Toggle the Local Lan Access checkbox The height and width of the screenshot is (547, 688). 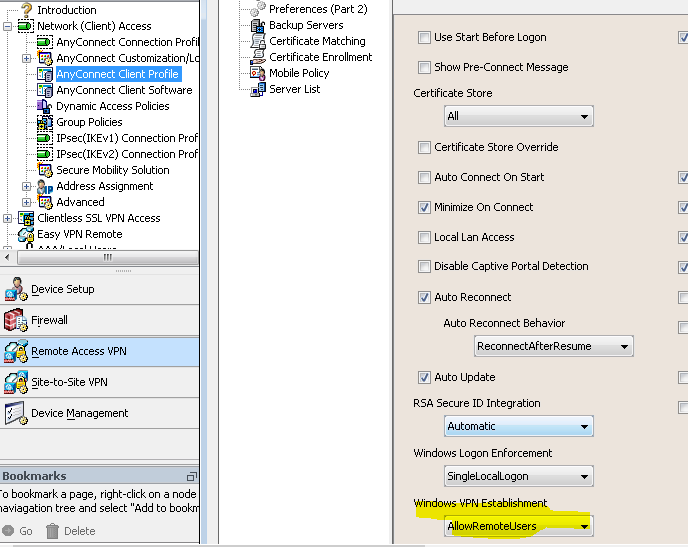(x=424, y=237)
